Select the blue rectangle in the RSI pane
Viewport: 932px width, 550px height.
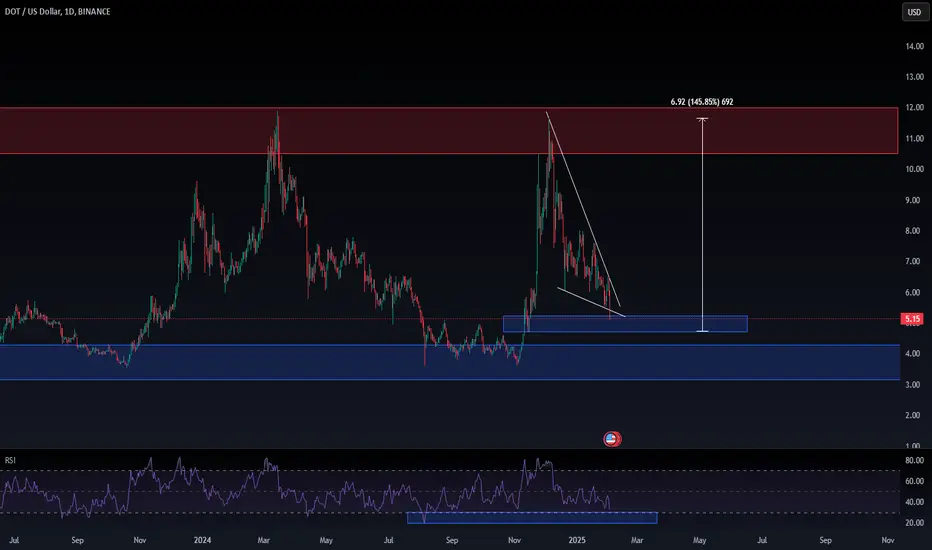(x=532, y=518)
